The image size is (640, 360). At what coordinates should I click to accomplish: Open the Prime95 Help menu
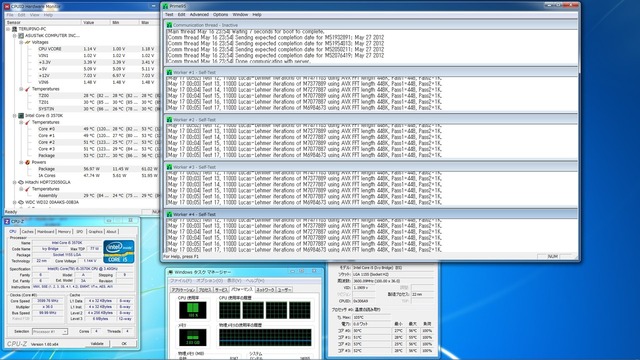click(257, 15)
